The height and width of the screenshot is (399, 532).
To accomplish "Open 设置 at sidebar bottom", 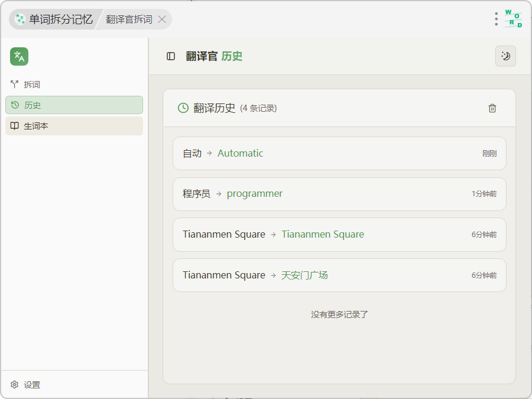I will (x=32, y=385).
